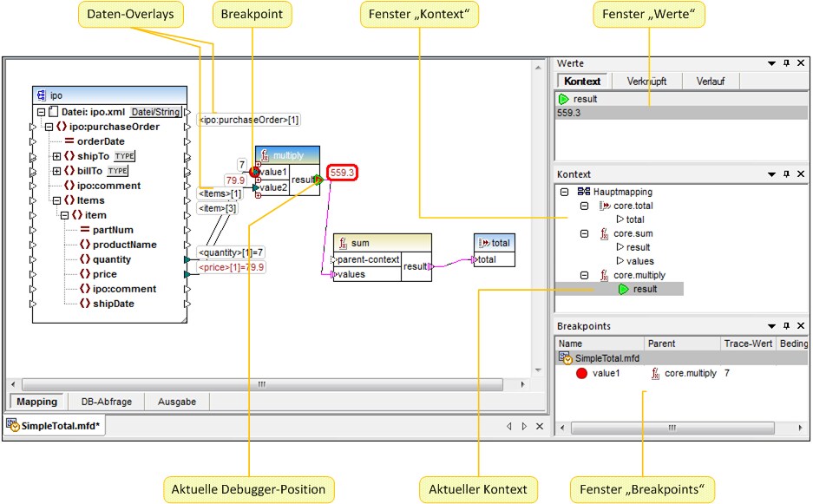Pin the Werte panel with its pushpin
This screenshot has height=504, width=813.
click(787, 63)
